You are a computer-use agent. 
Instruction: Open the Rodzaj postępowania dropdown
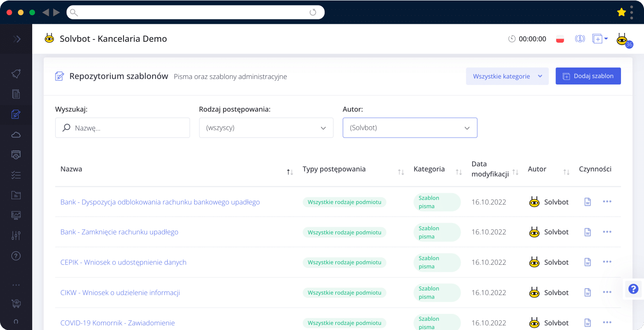[x=266, y=128]
